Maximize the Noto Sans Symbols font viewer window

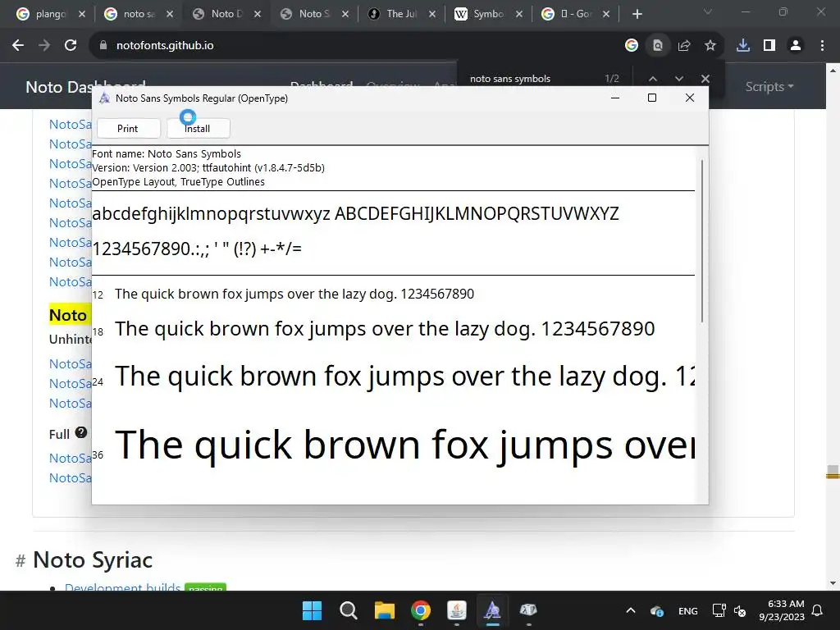click(652, 98)
